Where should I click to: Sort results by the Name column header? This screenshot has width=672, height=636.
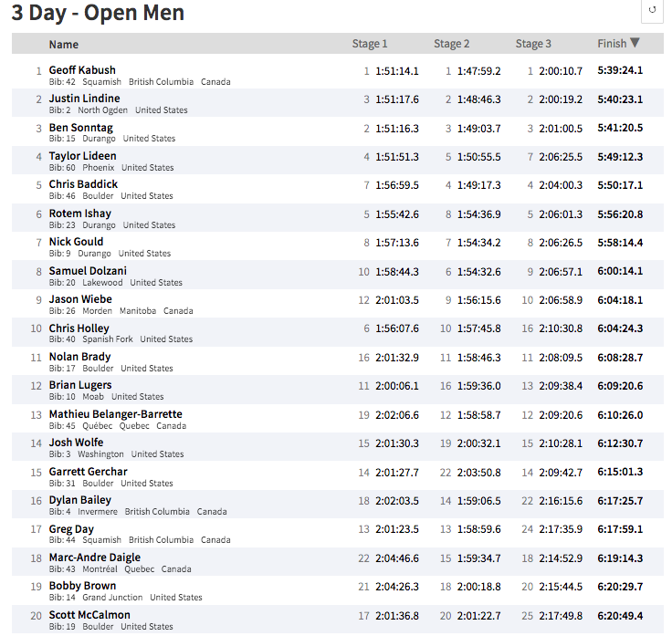64,44
